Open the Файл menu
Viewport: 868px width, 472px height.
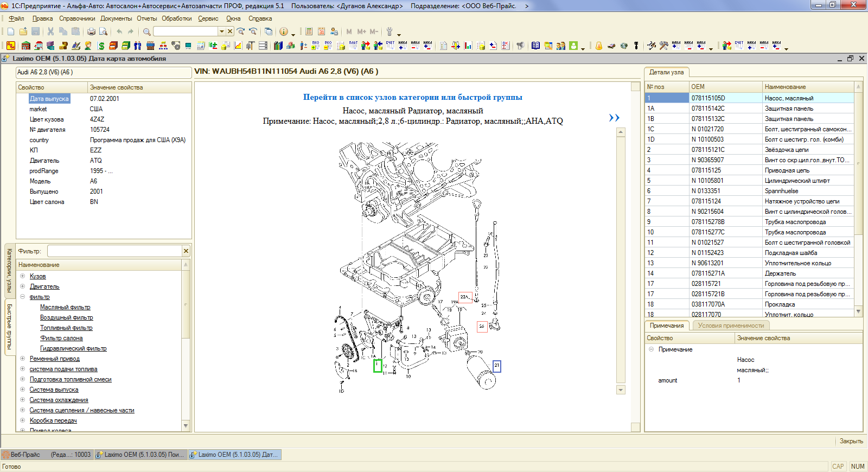[16, 18]
